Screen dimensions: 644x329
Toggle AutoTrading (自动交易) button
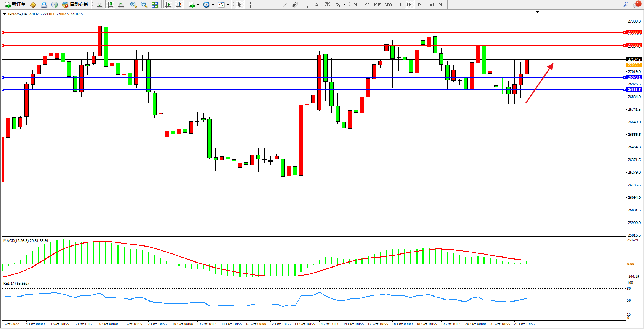coord(75,5)
